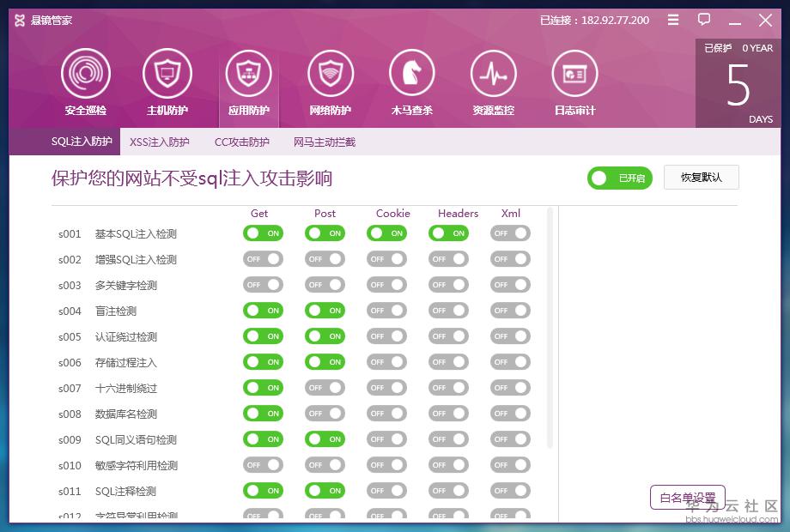The height and width of the screenshot is (532, 790).
Task: Disable s005 认证绕过检测 Get toggle
Action: click(x=263, y=336)
